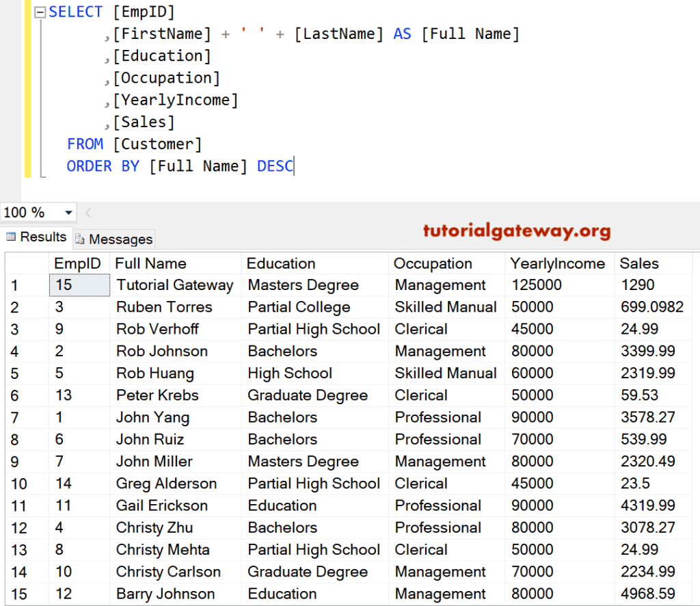Click the left scroll chevron above Results
This screenshot has width=700, height=606.
tap(87, 213)
